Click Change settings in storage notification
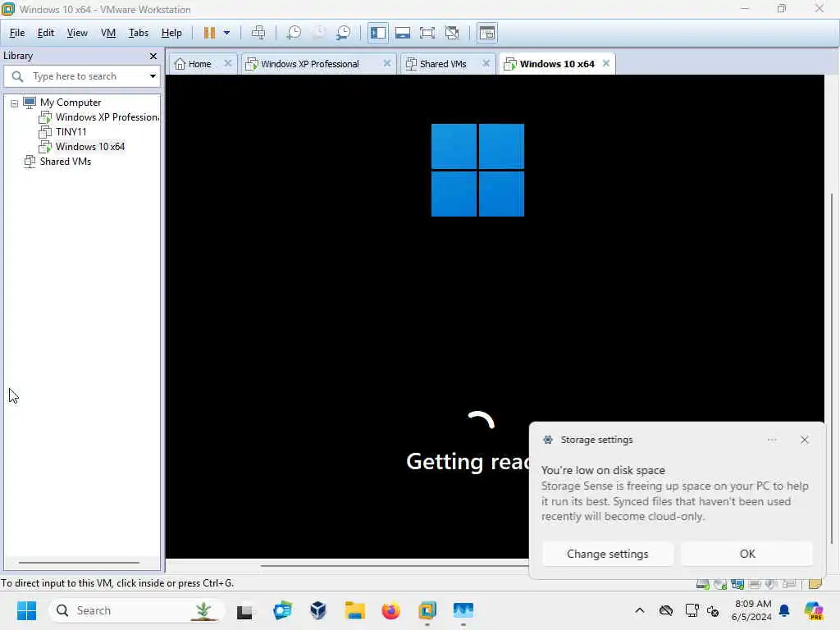The height and width of the screenshot is (630, 840). [608, 554]
